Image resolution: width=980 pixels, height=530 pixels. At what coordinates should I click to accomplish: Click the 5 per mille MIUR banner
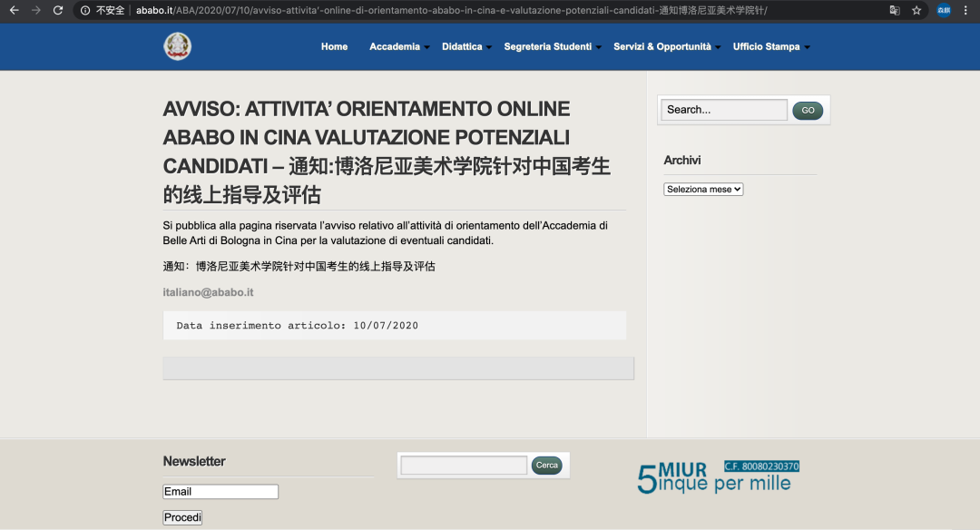(x=718, y=477)
